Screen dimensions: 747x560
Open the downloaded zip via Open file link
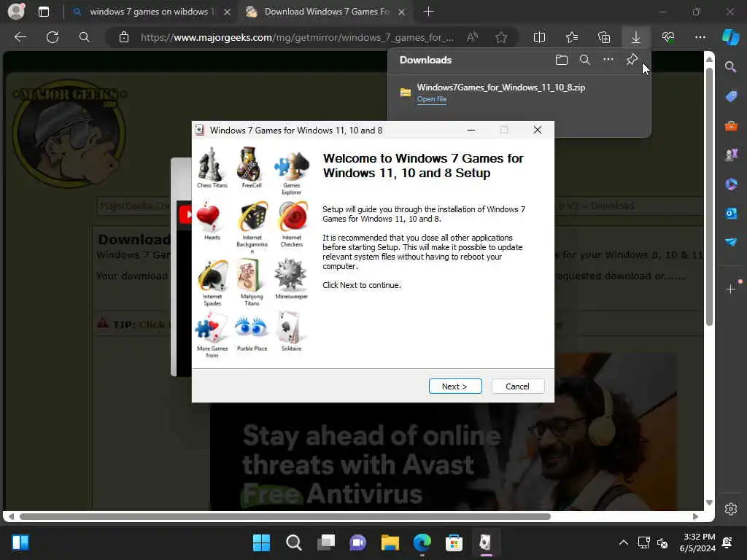(432, 99)
